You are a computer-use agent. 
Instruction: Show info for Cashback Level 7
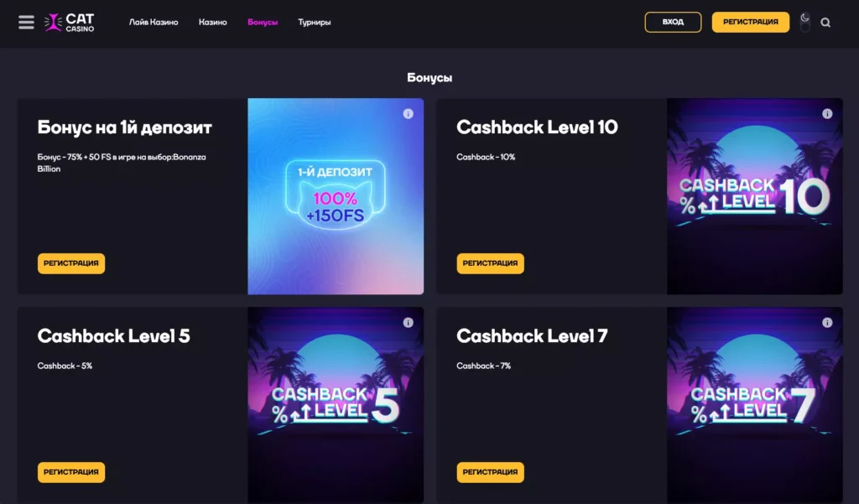(827, 323)
